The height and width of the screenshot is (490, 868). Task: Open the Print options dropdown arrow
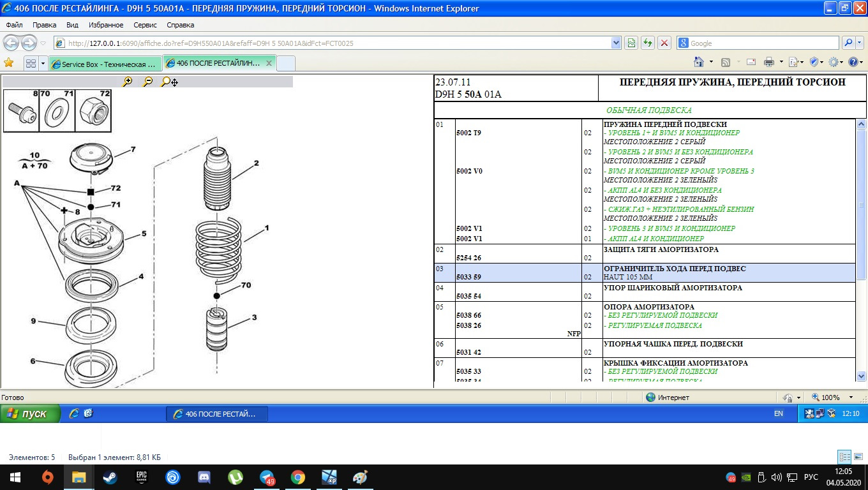click(781, 63)
